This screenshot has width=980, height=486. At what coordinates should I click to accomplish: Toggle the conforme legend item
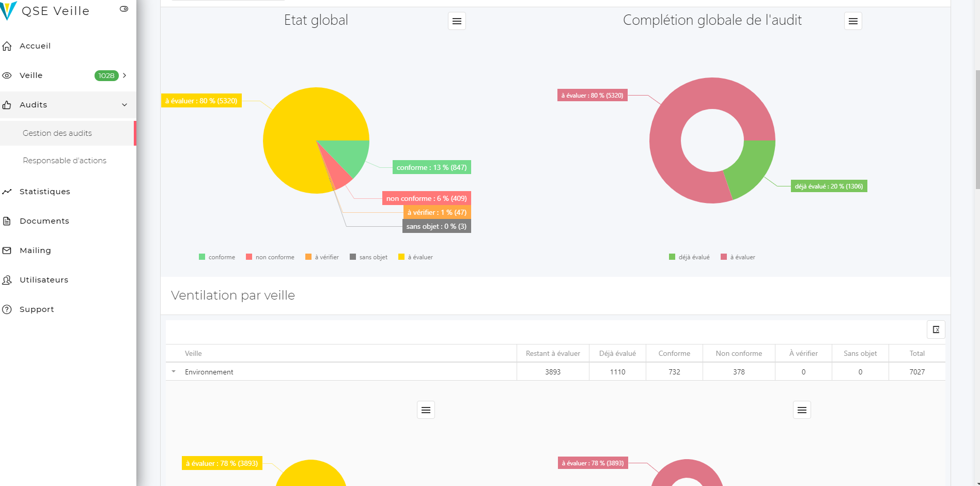tap(217, 257)
